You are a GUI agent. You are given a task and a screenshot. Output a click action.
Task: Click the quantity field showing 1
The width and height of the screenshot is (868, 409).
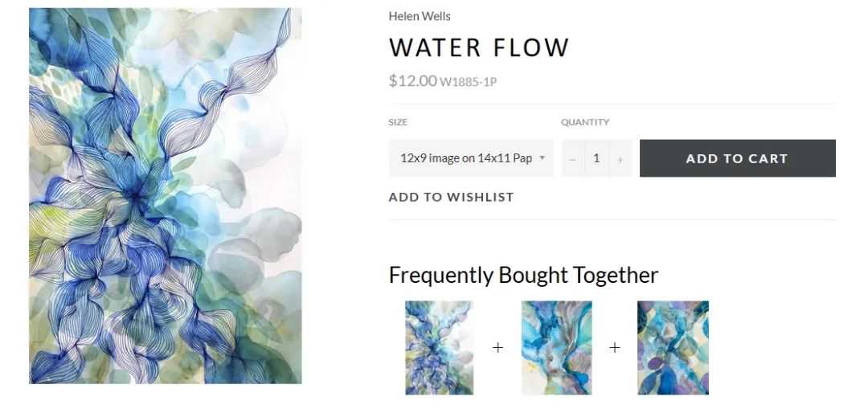click(596, 158)
